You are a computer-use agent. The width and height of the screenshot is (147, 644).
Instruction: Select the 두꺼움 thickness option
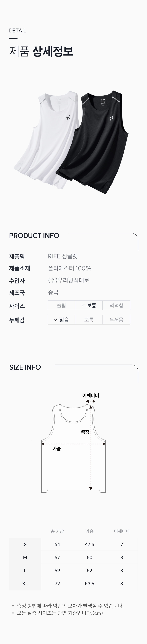point(116,320)
